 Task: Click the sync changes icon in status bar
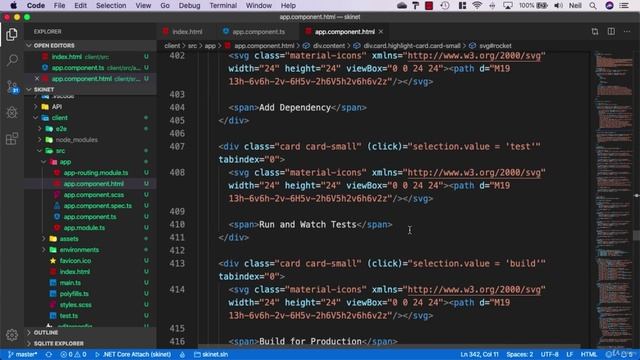coord(49,354)
